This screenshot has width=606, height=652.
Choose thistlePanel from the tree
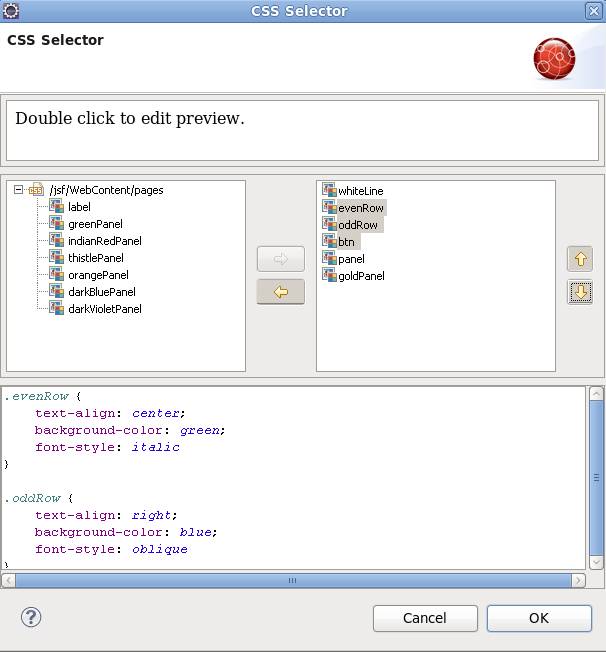click(96, 258)
